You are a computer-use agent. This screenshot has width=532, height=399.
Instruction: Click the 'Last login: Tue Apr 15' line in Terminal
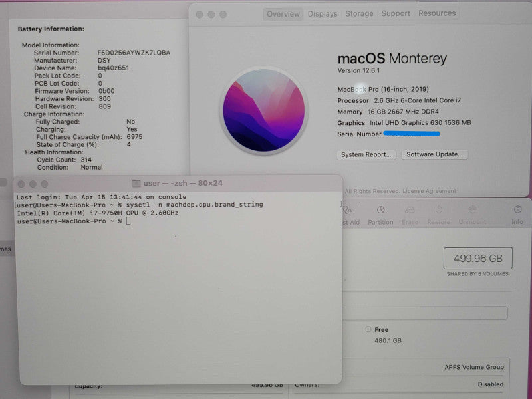101,197
